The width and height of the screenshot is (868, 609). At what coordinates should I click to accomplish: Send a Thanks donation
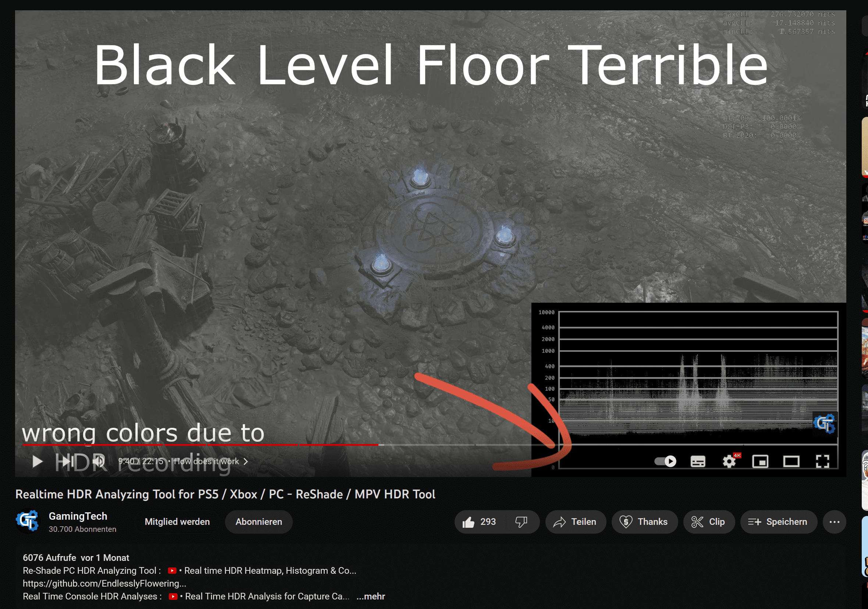[645, 522]
